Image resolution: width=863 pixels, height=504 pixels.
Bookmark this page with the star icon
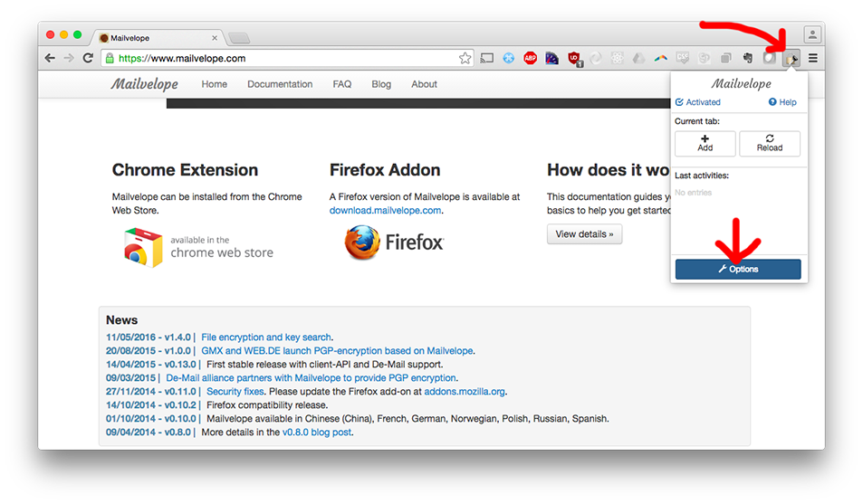(465, 58)
